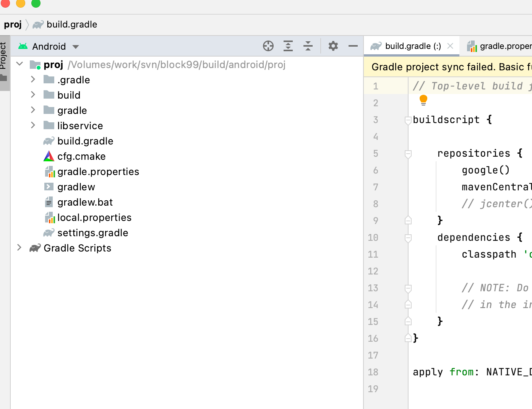Screen dimensions: 532x409
Task: Fold the repositories block
Action: [x=408, y=154]
